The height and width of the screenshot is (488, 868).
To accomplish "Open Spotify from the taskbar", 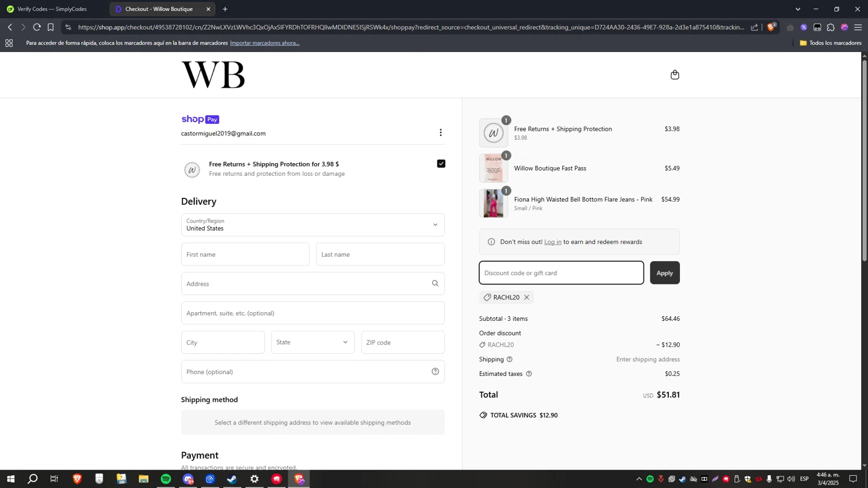I will coord(166,479).
